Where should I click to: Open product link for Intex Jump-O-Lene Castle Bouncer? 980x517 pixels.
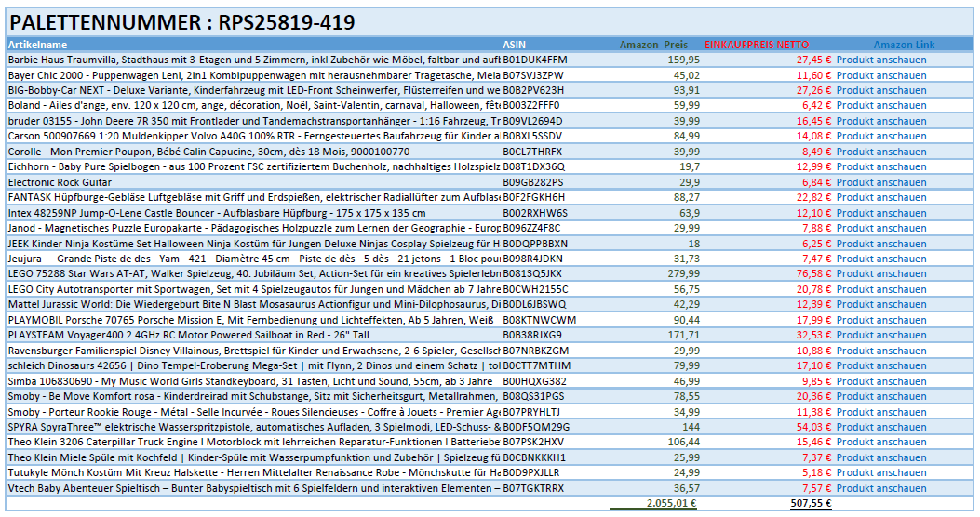880,213
